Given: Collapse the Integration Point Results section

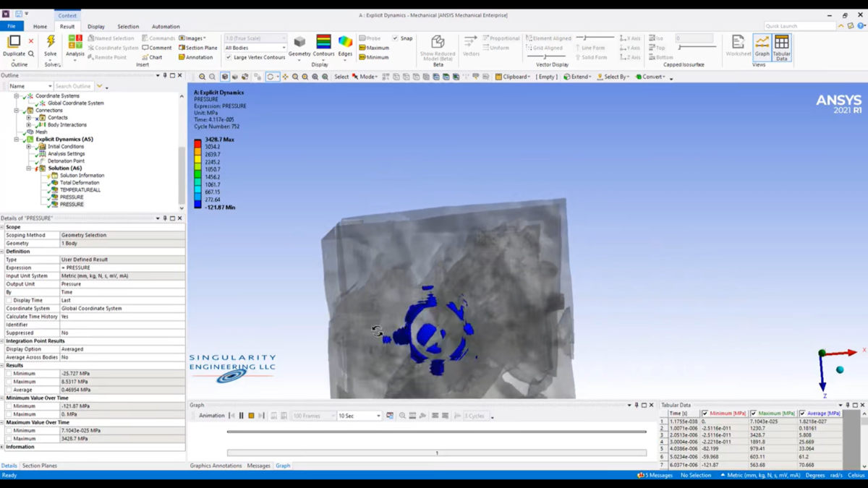Looking at the screenshot, I should (x=3, y=341).
